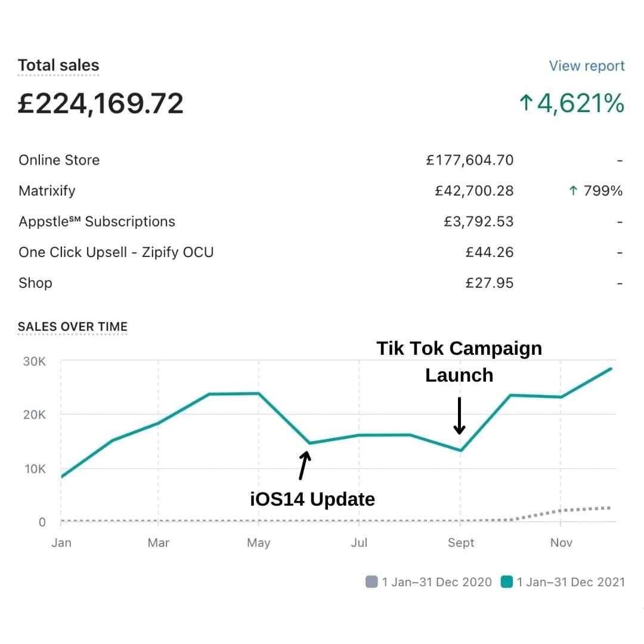Select the Online Store sales row
This screenshot has height=644, width=644.
coord(59,160)
